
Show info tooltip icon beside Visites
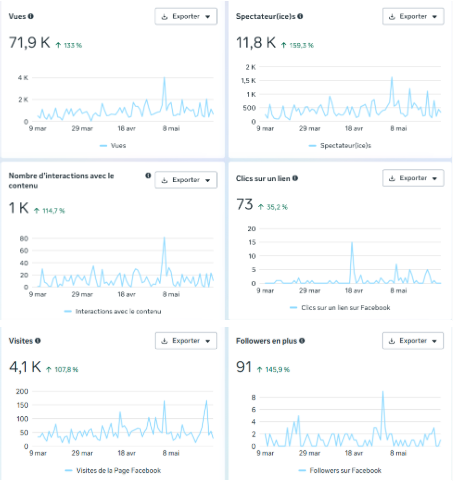(x=38, y=341)
